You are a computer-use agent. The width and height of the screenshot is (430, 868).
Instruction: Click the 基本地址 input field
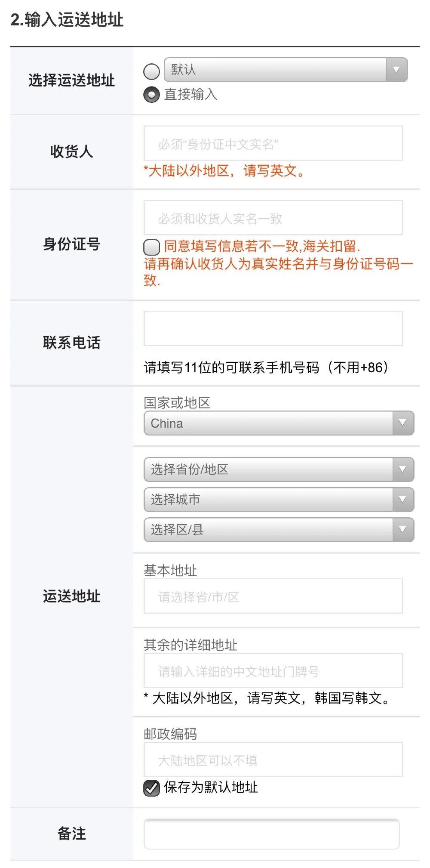click(273, 596)
